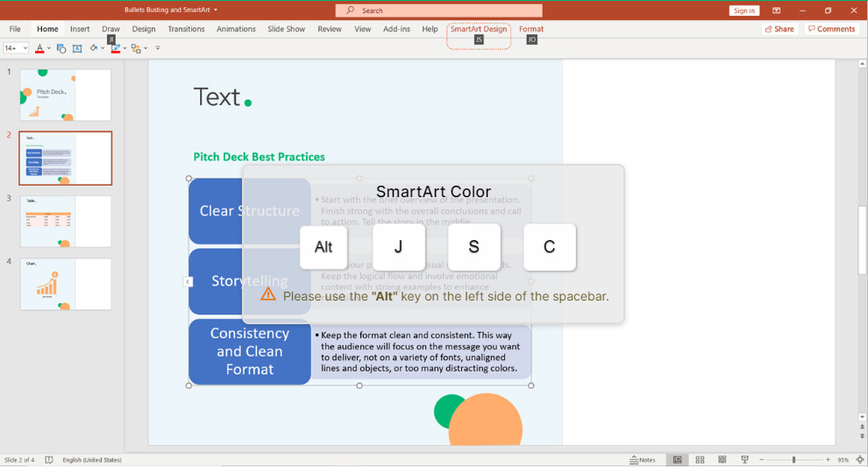Click the 'Slide 2 of 4' status text
868x467 pixels.
click(x=19, y=460)
